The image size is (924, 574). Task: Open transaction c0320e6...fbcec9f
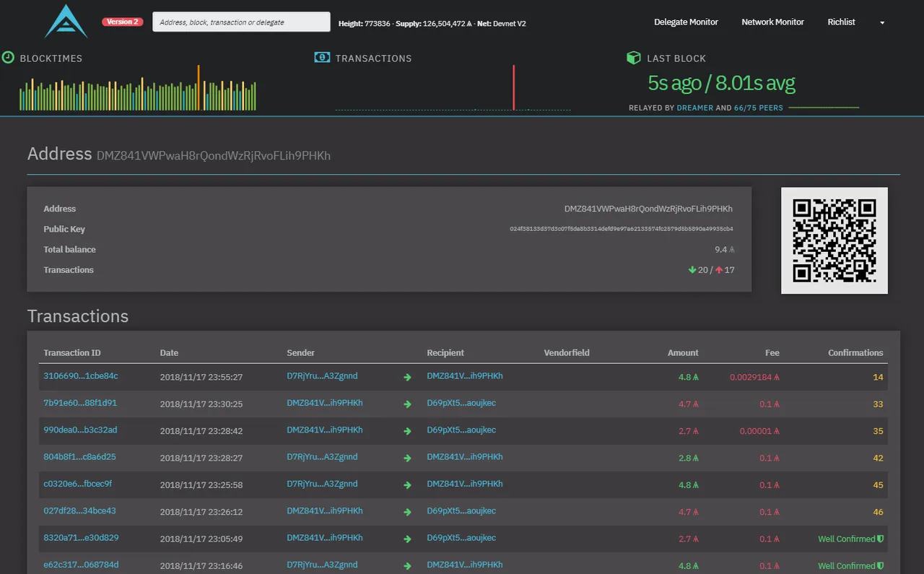[77, 484]
